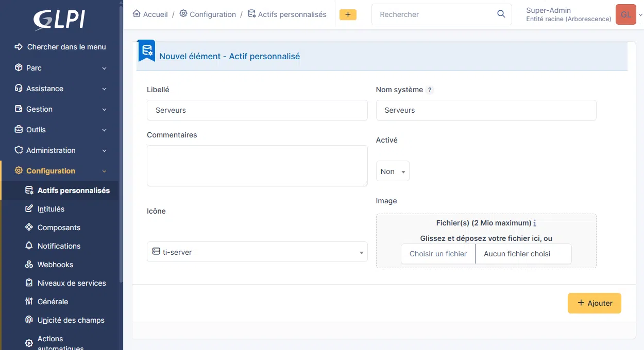Open Notifications in the sidebar
The image size is (644, 350).
(59, 246)
